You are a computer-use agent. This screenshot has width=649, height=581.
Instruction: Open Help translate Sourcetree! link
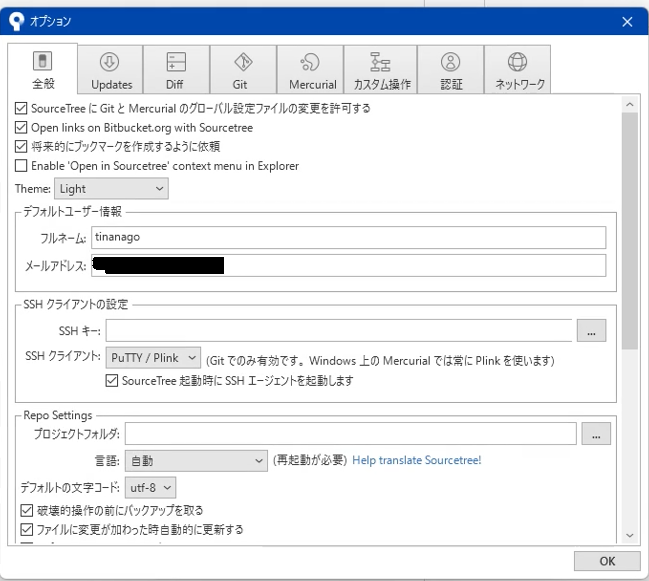click(416, 460)
